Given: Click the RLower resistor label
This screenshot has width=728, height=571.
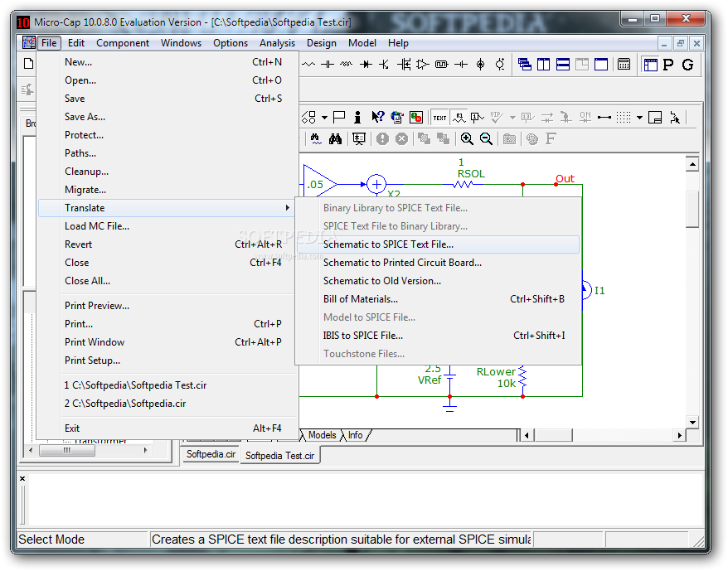Looking at the screenshot, I should (x=496, y=372).
